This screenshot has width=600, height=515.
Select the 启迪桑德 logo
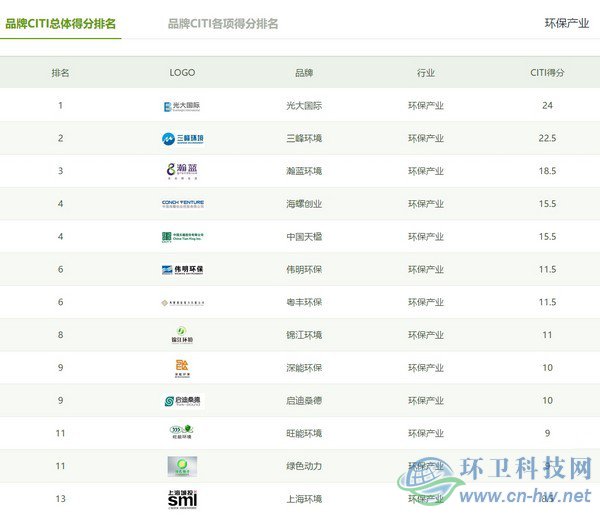coord(182,401)
